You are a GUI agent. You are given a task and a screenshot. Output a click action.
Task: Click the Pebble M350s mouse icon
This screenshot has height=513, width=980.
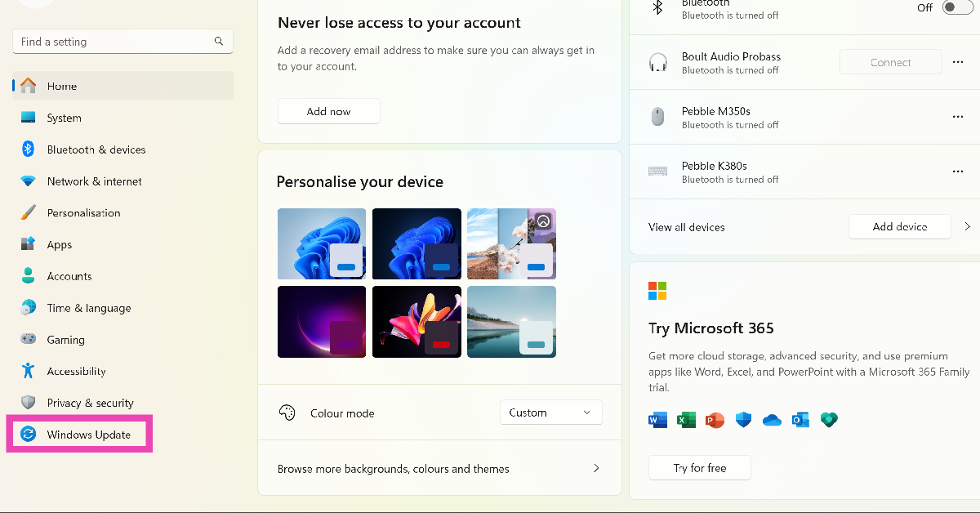coord(657,118)
